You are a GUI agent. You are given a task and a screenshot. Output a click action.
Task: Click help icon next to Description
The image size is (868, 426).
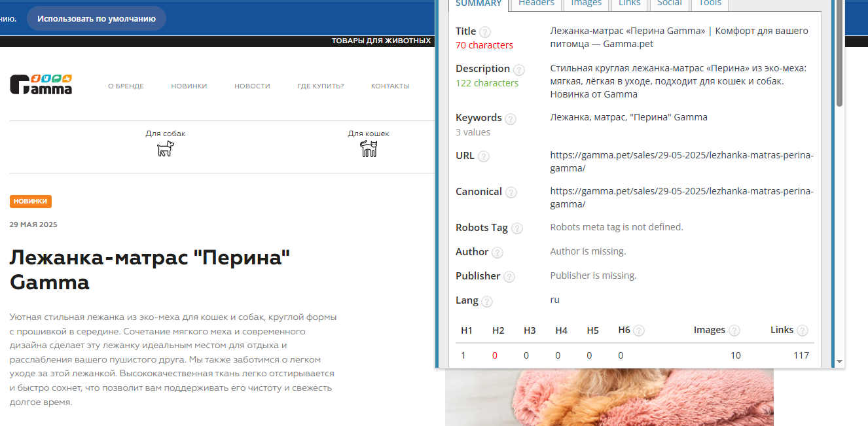point(518,69)
